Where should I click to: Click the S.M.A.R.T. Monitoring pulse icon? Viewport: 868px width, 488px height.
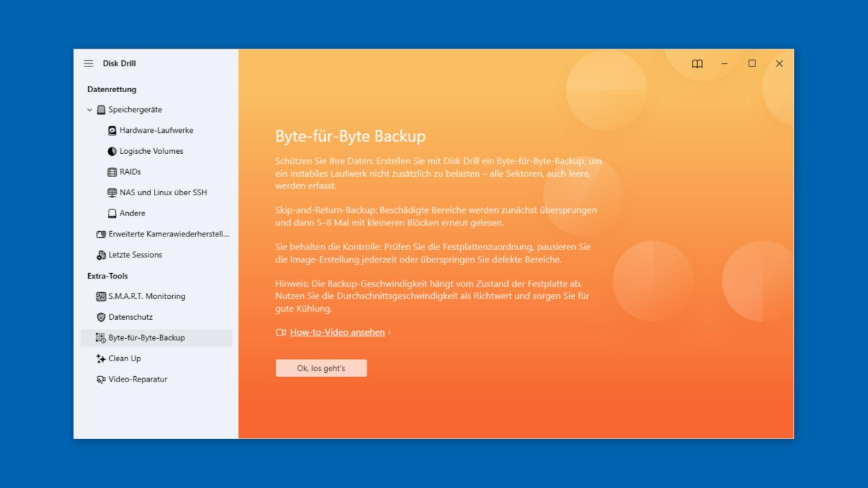click(101, 296)
